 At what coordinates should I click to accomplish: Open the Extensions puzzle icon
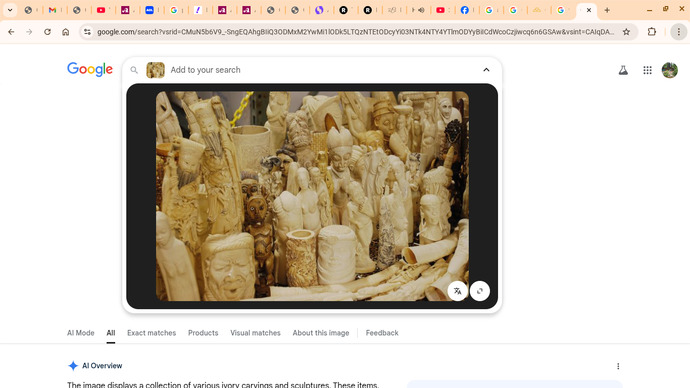click(x=652, y=32)
